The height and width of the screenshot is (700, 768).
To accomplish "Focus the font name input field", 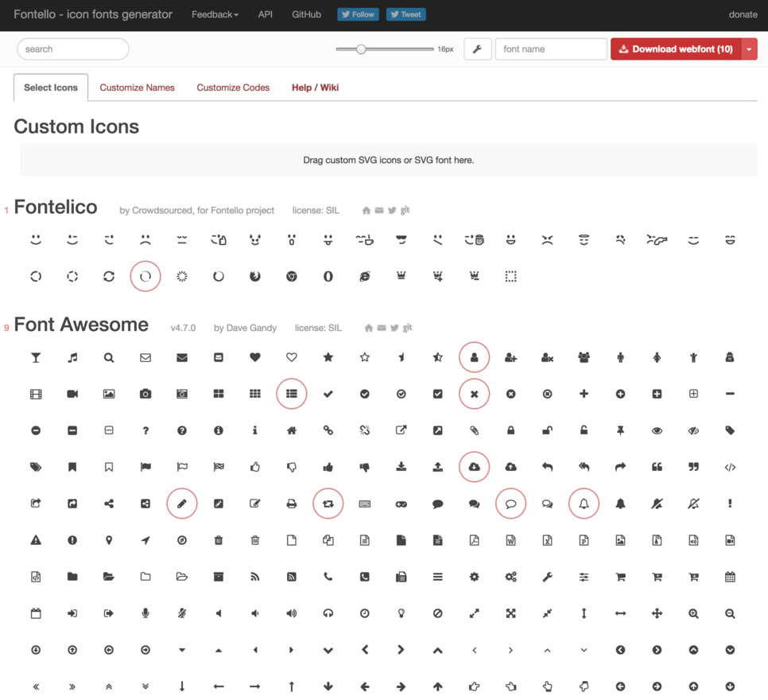I will pyautogui.click(x=551, y=49).
